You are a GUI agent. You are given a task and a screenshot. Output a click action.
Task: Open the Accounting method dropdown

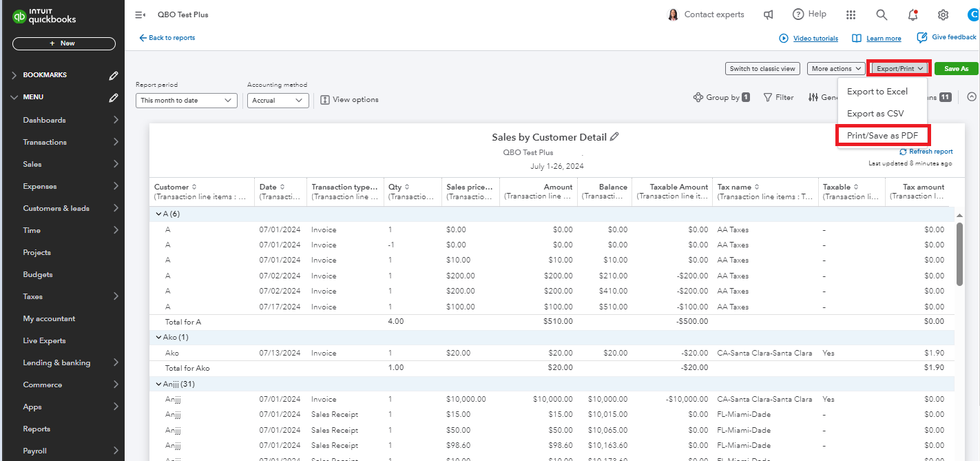coord(277,101)
